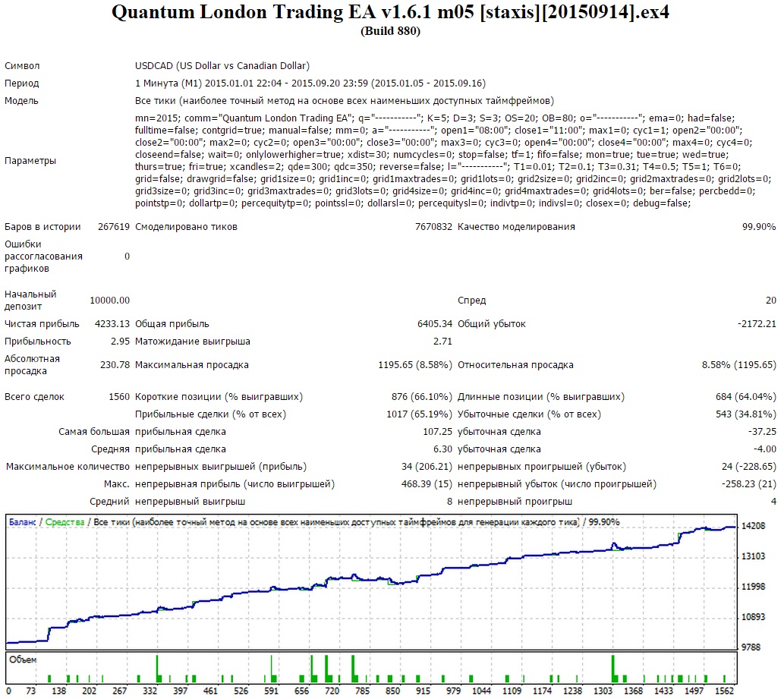This screenshot has width=784, height=699.
Task: Click the 'Максимальная просадка' label
Action: click(191, 364)
